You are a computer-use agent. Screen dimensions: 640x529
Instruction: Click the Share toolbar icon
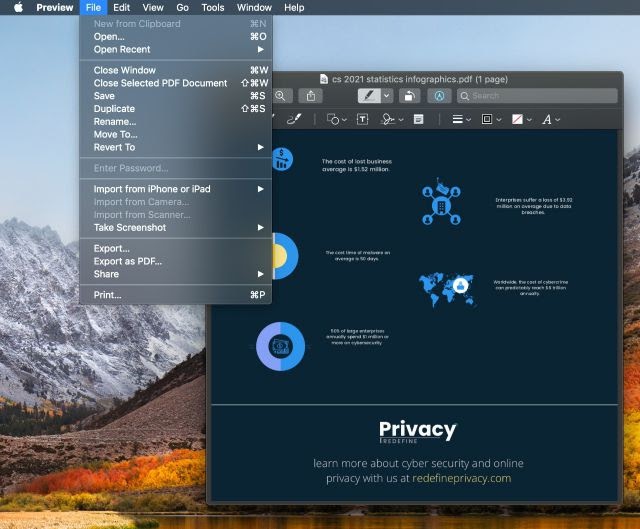click(x=311, y=96)
